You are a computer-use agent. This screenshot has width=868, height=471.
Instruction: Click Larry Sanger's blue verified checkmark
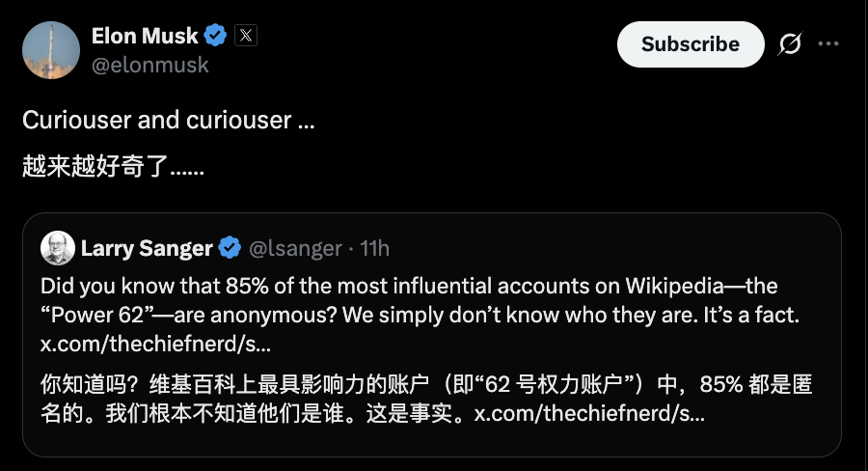coord(230,248)
